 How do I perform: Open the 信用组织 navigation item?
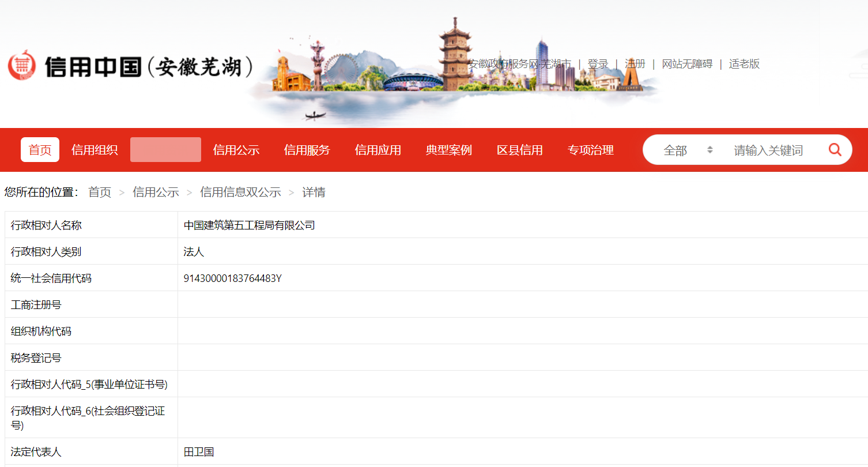[x=95, y=150]
